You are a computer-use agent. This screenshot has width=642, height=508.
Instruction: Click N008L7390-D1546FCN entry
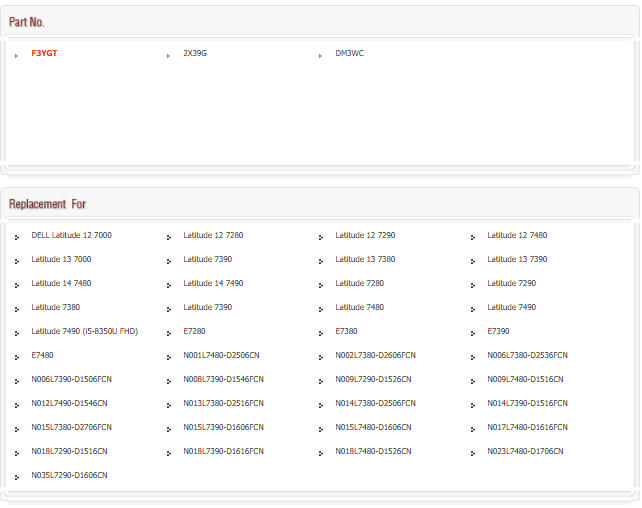224,379
